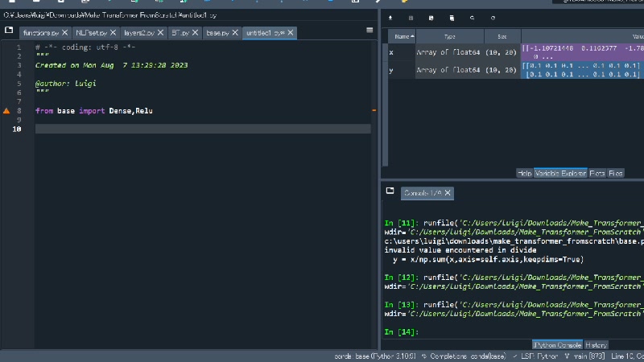
Task: Click the conda: base interpreter status
Action: click(x=374, y=356)
